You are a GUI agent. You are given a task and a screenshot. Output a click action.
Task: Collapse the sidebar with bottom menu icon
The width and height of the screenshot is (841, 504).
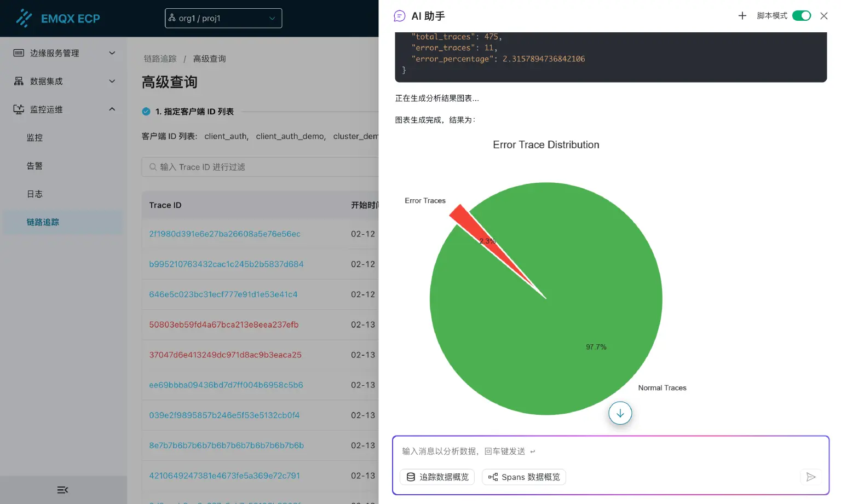point(63,490)
